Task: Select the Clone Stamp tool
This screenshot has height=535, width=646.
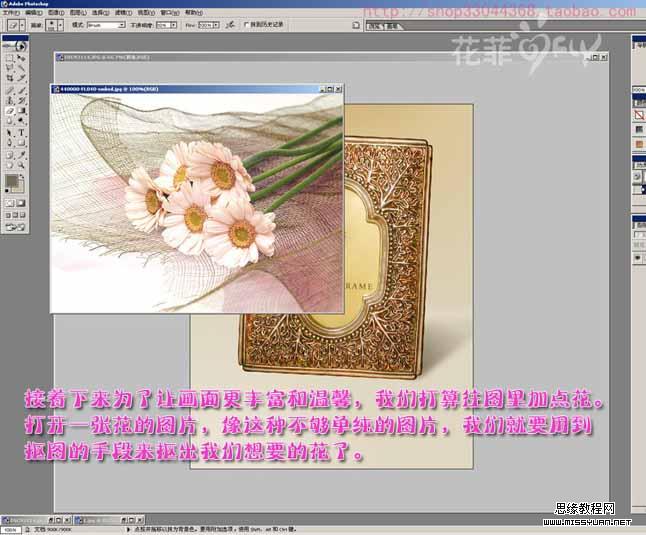Action: (x=9, y=100)
